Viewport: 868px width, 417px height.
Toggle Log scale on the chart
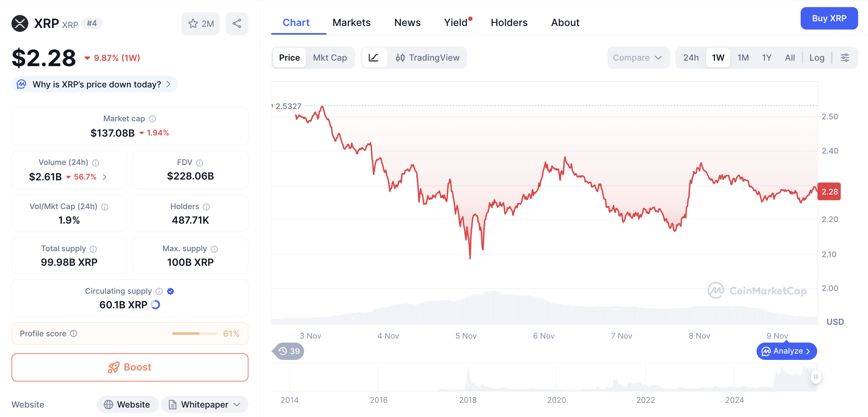tap(816, 58)
